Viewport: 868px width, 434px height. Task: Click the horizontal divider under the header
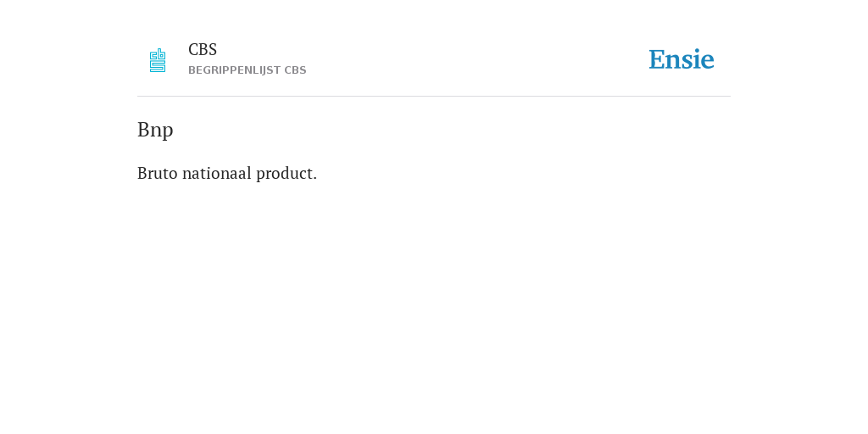point(434,97)
